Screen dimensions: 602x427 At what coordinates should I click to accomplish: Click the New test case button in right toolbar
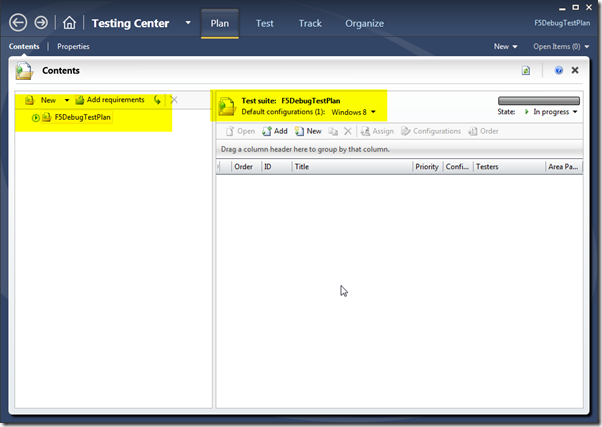point(308,131)
